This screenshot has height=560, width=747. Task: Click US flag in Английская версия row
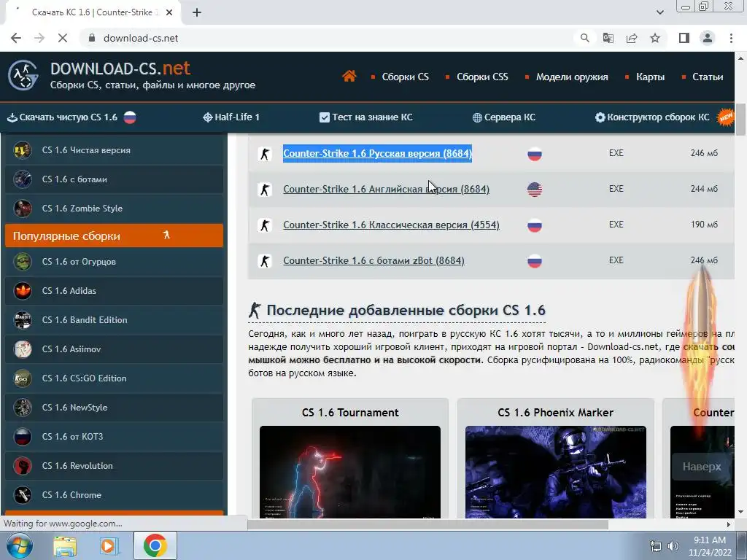point(535,189)
